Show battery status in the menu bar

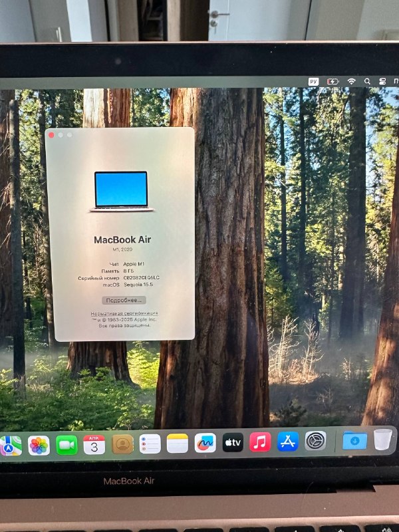click(x=332, y=81)
